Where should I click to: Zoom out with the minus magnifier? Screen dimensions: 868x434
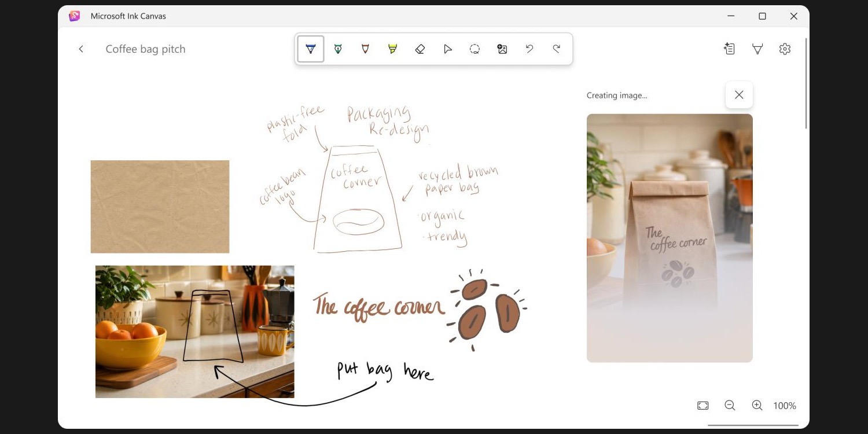pyautogui.click(x=730, y=406)
